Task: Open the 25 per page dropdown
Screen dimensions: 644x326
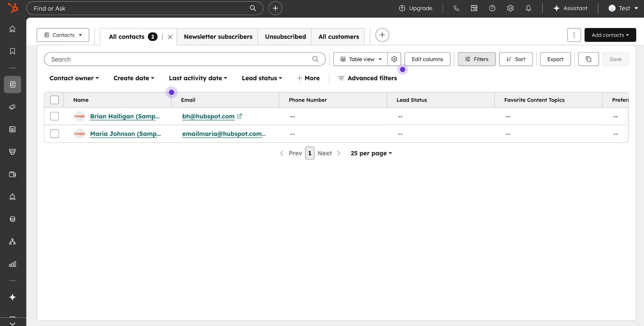Action: 371,153
